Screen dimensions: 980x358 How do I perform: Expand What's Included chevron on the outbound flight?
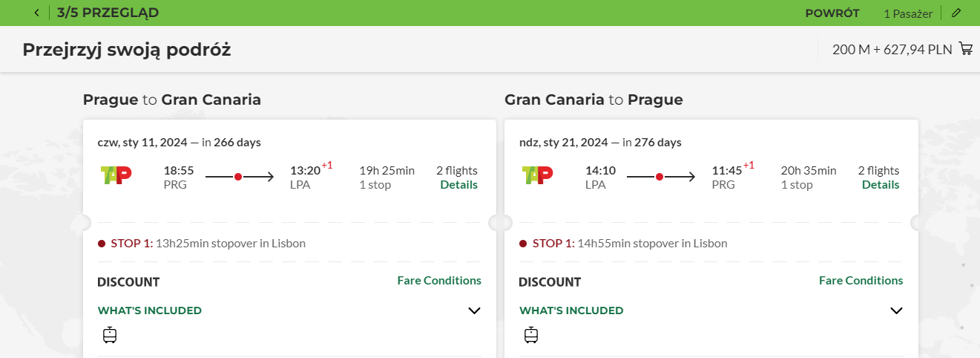tap(475, 310)
